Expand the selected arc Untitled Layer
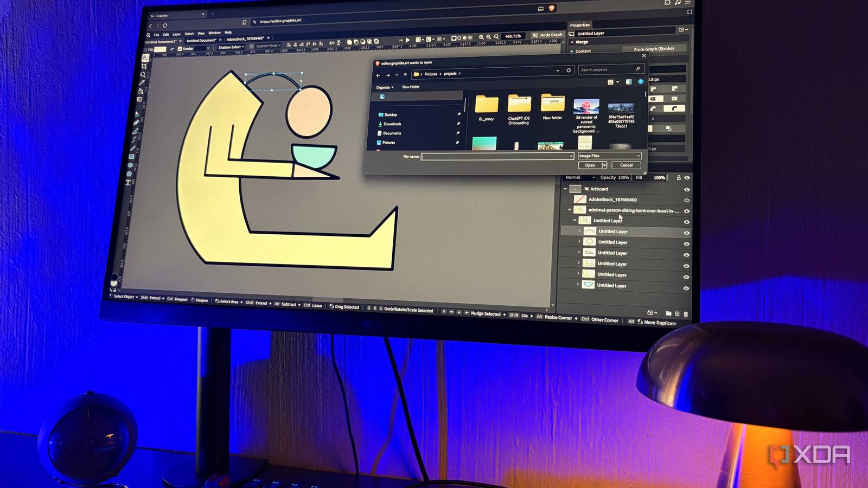The width and height of the screenshot is (868, 488). (579, 230)
